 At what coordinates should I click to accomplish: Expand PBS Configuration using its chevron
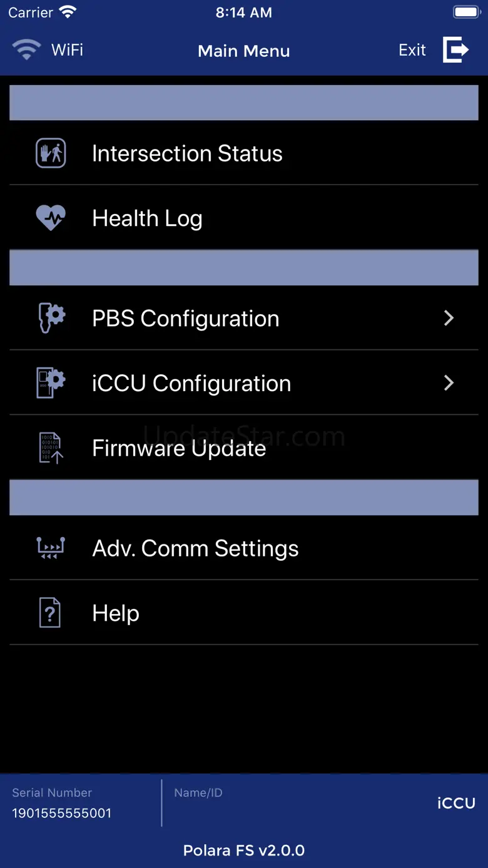(449, 318)
